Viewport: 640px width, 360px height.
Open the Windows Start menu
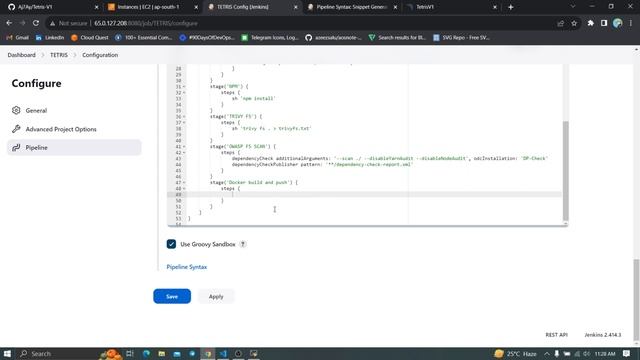coord(7,353)
